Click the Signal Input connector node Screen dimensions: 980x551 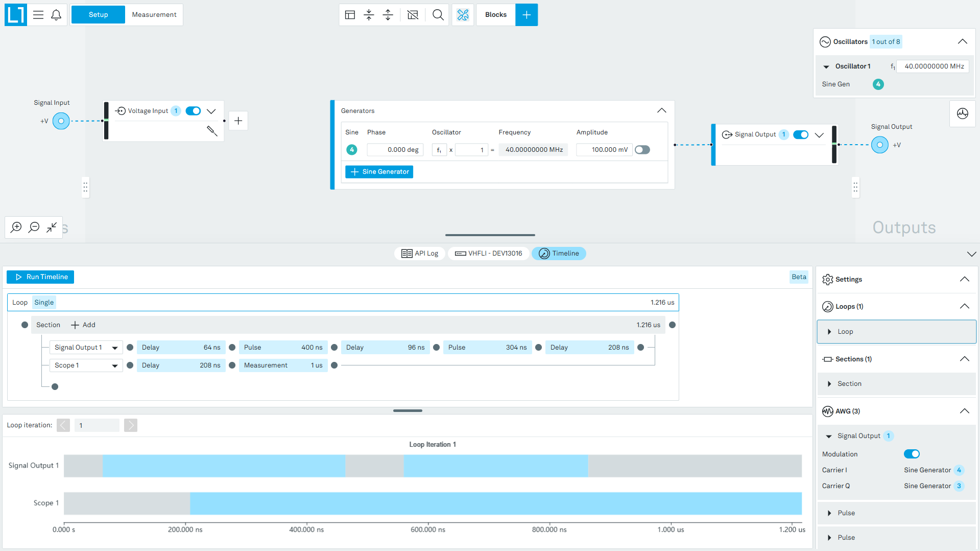tap(61, 121)
